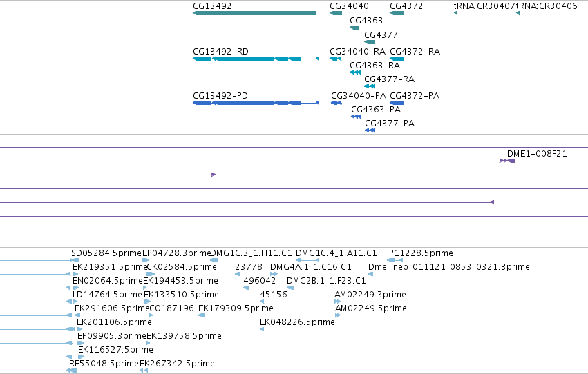Select the EK291606.5prime label
Screen dimensions: 588x374
pyautogui.click(x=112, y=308)
